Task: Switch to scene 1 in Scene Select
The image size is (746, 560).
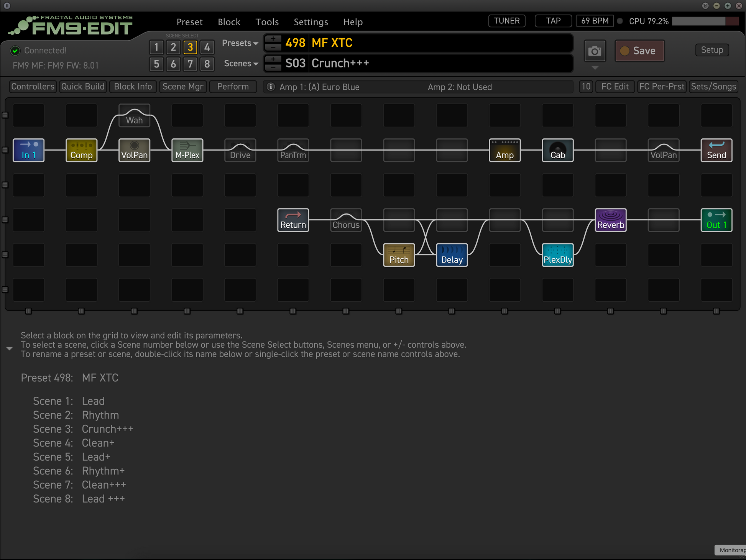Action: 156,47
